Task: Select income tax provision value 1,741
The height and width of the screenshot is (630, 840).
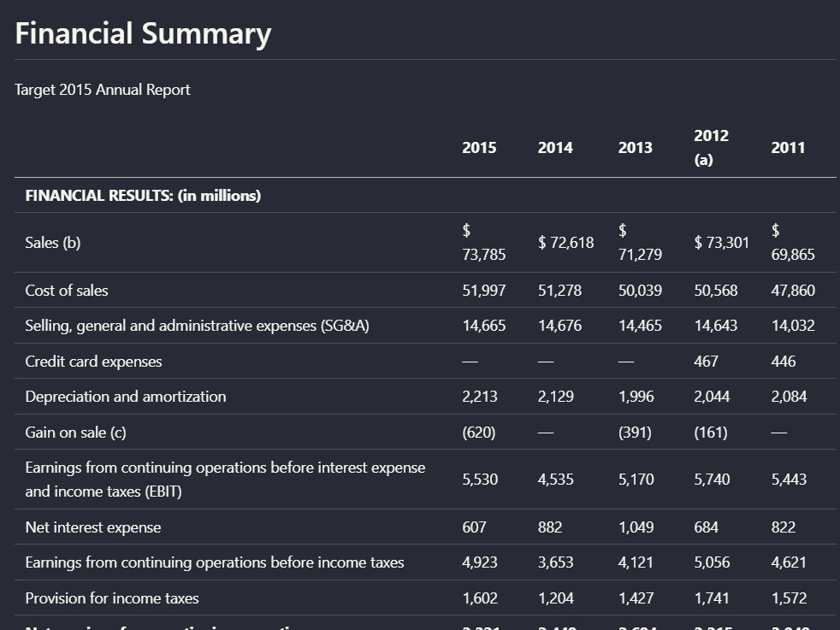Action: tap(712, 598)
